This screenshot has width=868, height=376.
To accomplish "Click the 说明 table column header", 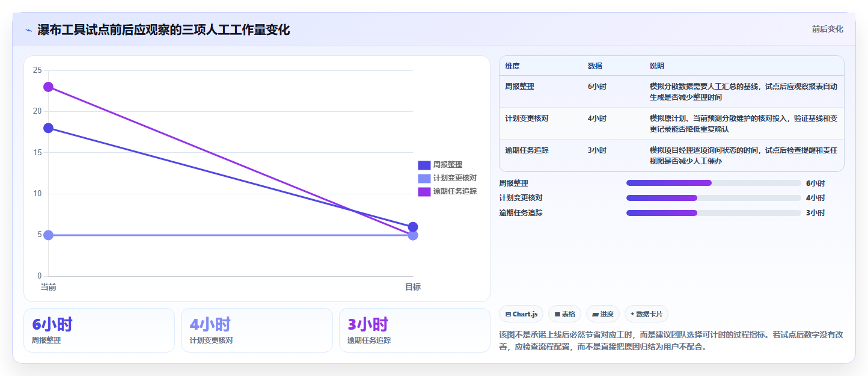I will point(657,66).
